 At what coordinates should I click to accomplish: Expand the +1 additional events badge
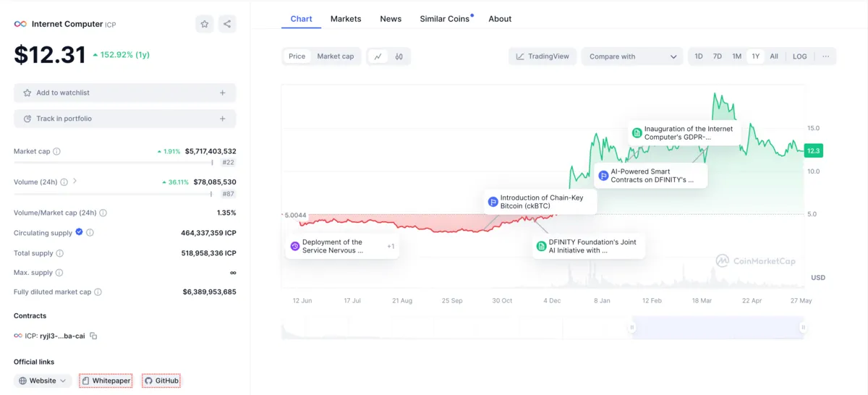click(x=391, y=247)
